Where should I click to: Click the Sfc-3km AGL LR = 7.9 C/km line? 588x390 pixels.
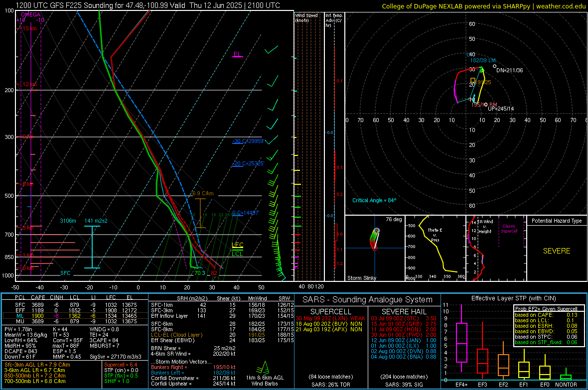[x=37, y=365]
